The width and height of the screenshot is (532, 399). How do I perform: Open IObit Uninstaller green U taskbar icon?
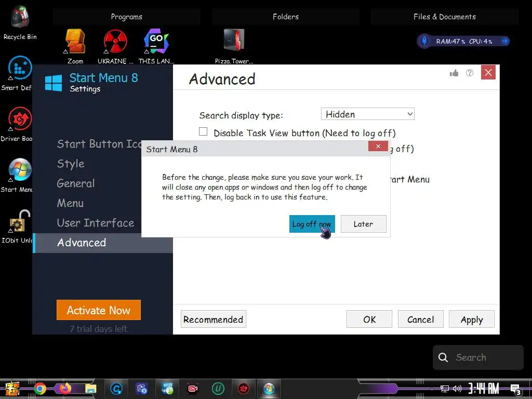218,389
